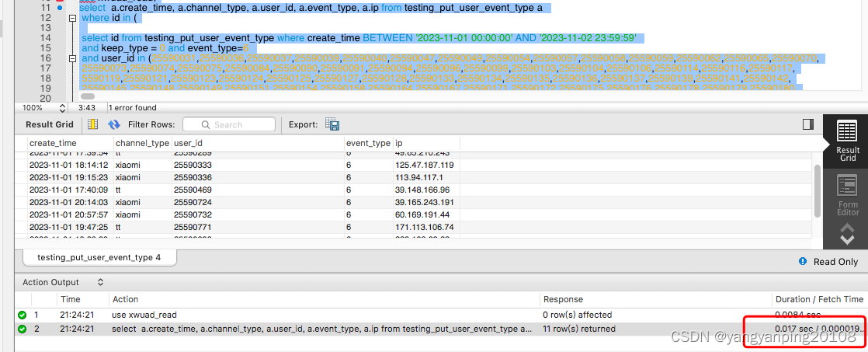Click the Duration / Fetch Time header

(x=819, y=299)
